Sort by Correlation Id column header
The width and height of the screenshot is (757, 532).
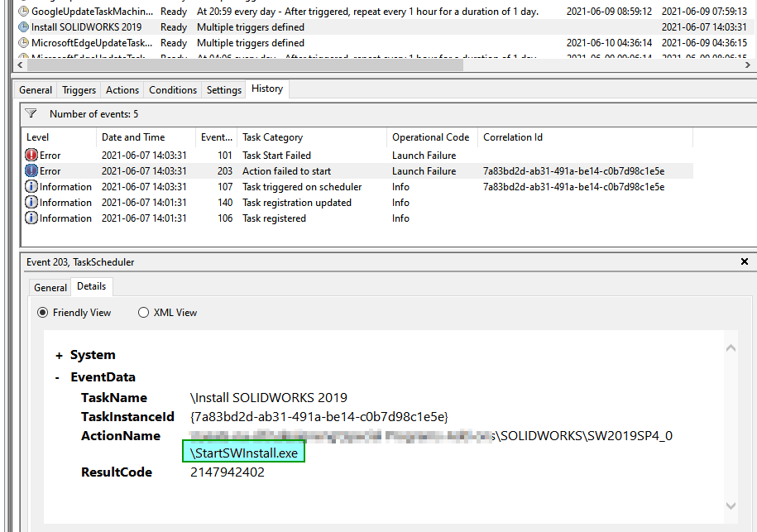tap(585, 137)
